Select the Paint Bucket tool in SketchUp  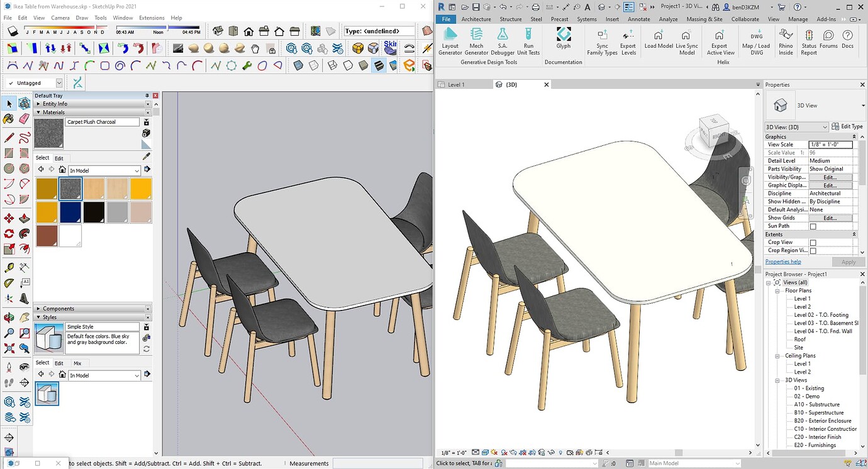click(8, 119)
